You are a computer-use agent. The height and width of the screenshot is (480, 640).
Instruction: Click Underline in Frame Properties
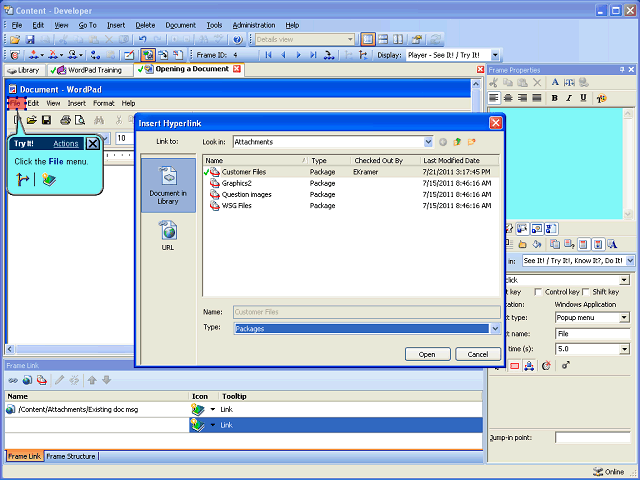click(583, 98)
